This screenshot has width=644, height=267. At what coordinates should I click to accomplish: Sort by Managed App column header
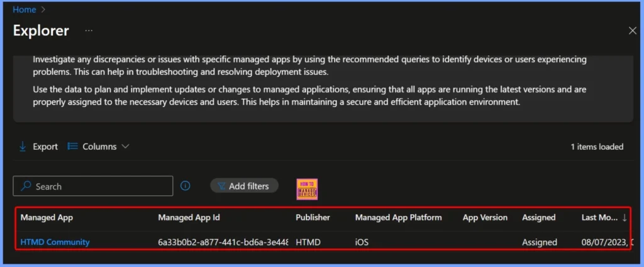pyautogui.click(x=47, y=218)
